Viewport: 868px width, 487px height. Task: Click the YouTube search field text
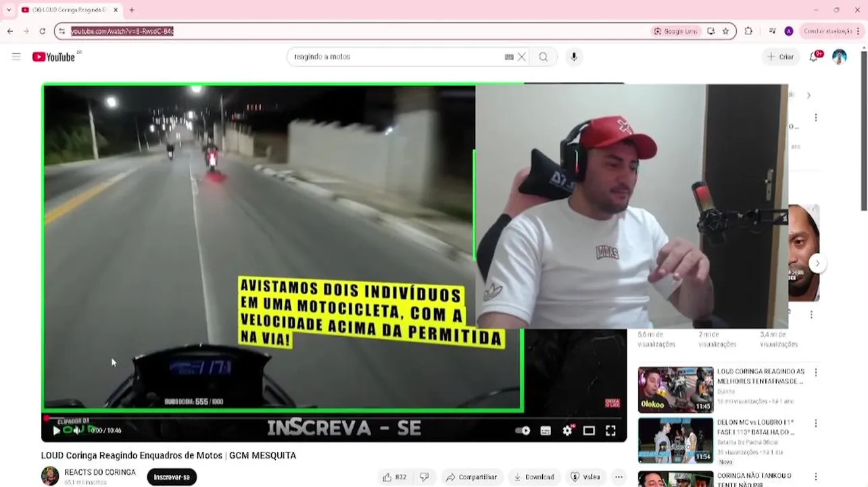[x=322, y=57]
